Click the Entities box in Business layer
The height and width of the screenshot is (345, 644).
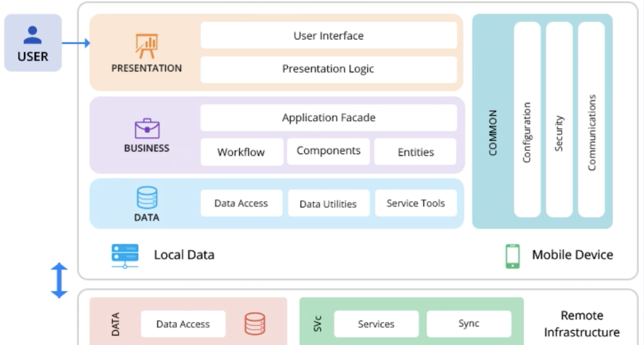tap(416, 152)
